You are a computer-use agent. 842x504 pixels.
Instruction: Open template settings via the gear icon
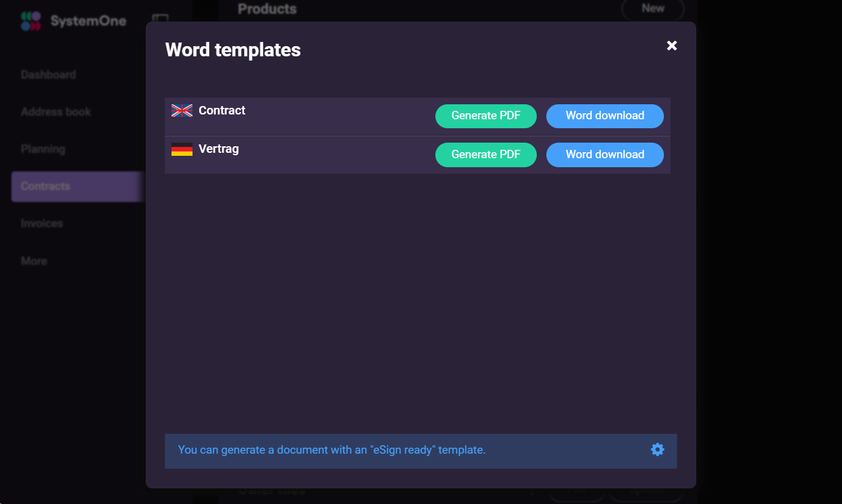pyautogui.click(x=657, y=449)
